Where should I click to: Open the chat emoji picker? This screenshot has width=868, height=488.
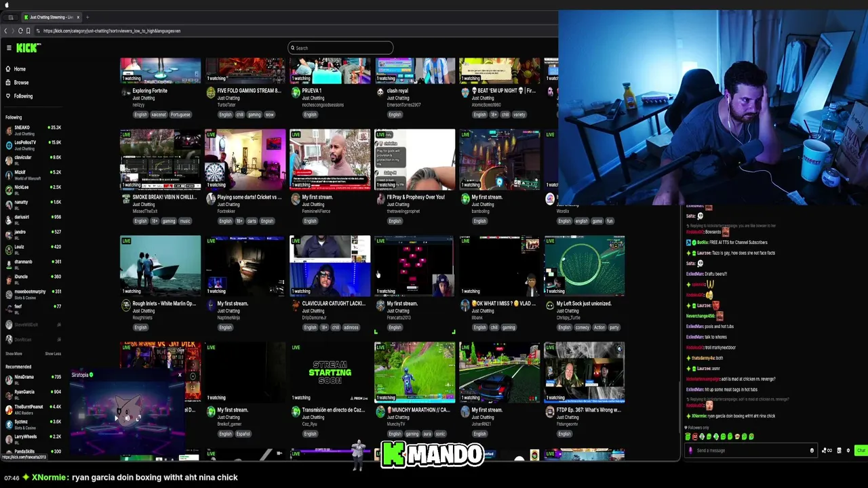(x=812, y=451)
